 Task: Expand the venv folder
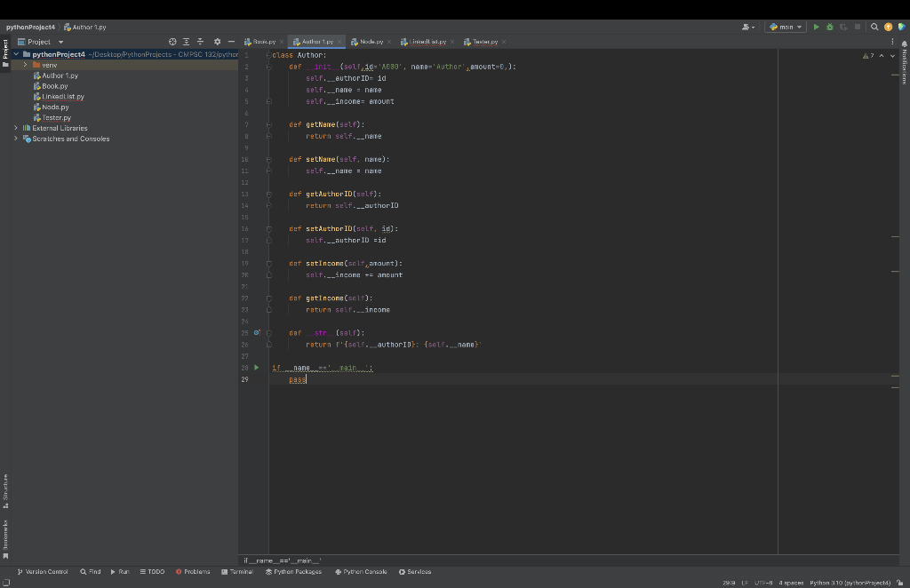pos(26,65)
